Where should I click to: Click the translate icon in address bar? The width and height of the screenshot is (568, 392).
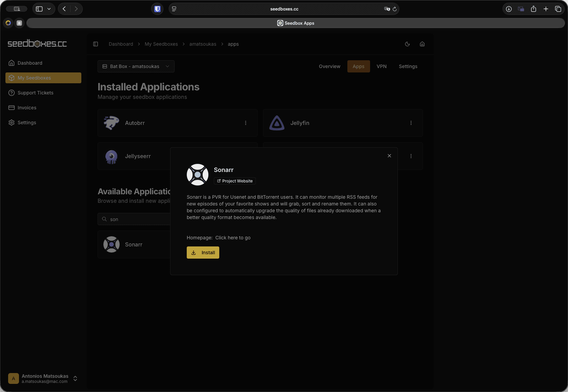[387, 9]
